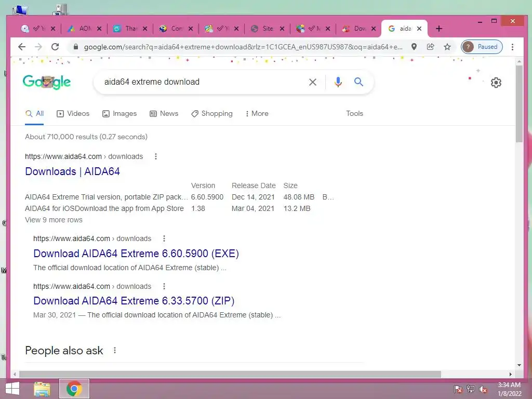Expand the More search categories menu

point(257,114)
